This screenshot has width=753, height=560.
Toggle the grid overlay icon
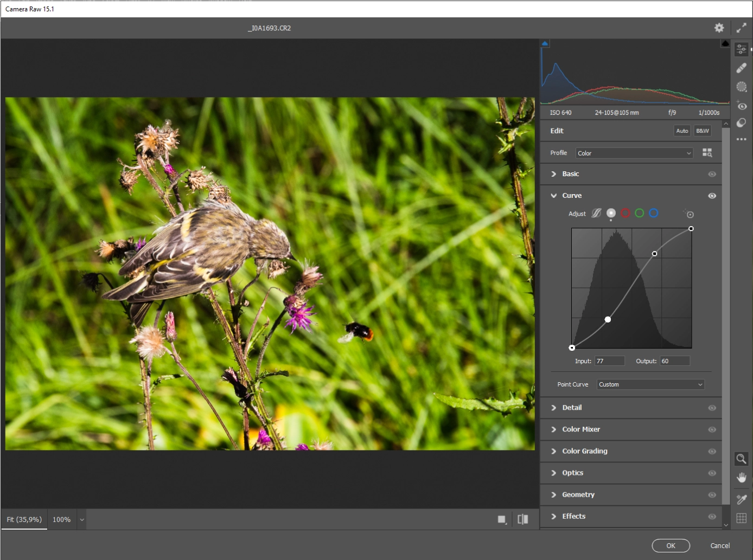click(x=741, y=518)
